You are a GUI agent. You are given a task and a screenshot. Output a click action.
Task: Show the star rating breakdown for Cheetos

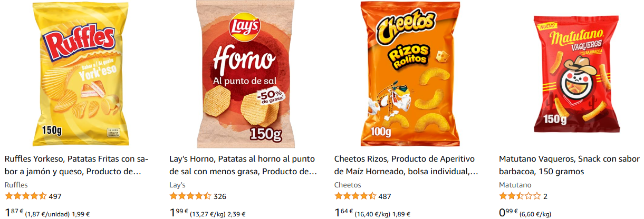point(355,196)
